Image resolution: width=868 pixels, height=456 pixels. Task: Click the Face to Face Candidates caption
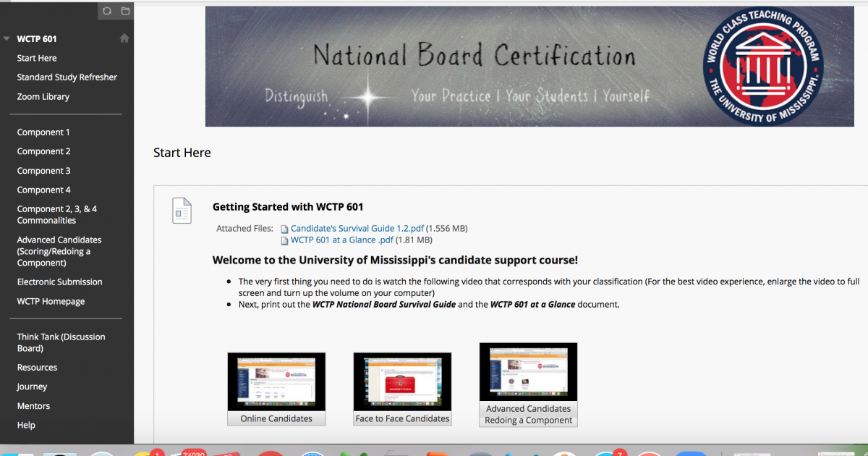click(402, 418)
